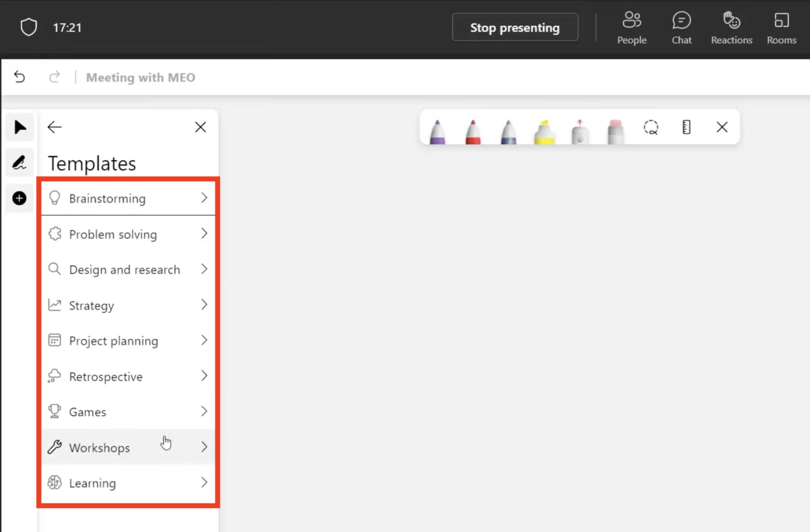Open the create content menu

coord(20,198)
